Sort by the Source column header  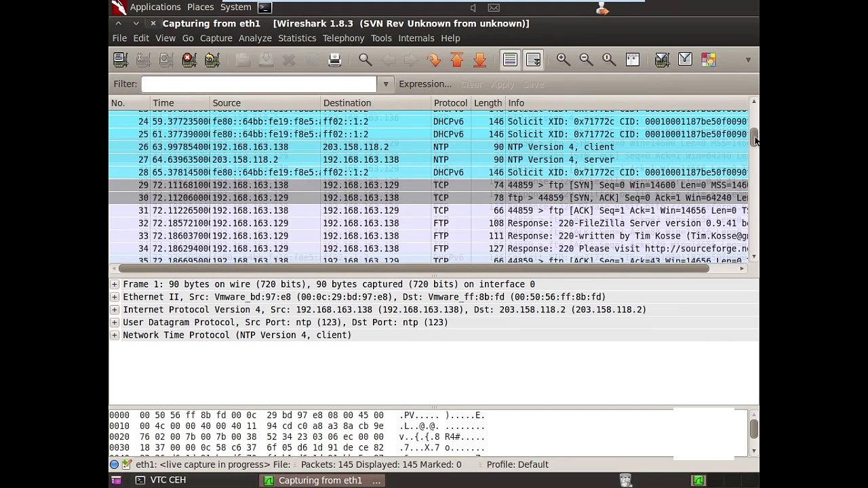265,103
